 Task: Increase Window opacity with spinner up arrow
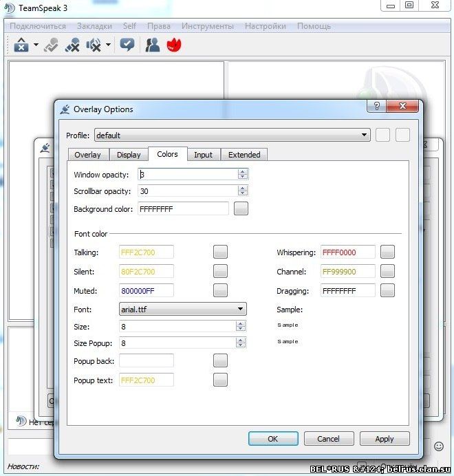242,172
